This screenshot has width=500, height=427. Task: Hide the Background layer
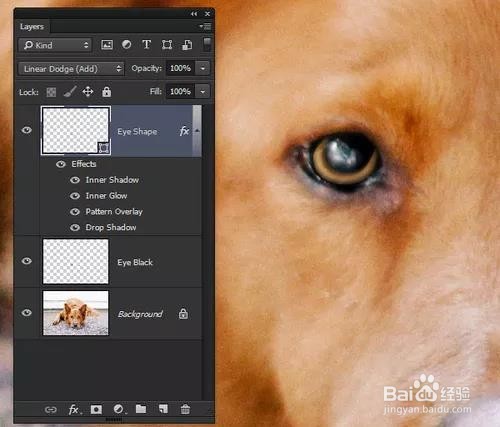pyautogui.click(x=27, y=313)
